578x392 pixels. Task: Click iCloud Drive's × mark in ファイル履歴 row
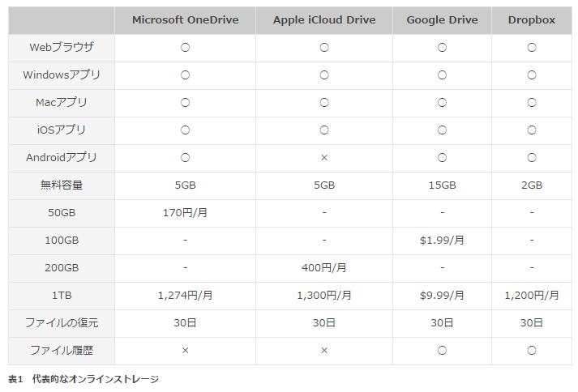click(x=324, y=351)
